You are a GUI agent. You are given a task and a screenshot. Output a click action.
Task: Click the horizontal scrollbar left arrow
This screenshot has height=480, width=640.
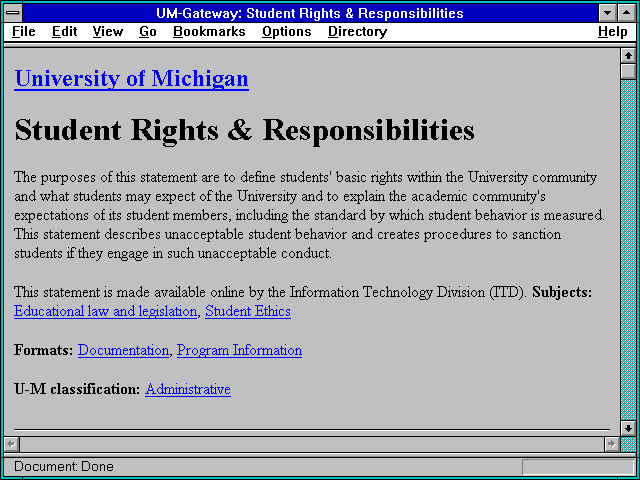coord(11,444)
